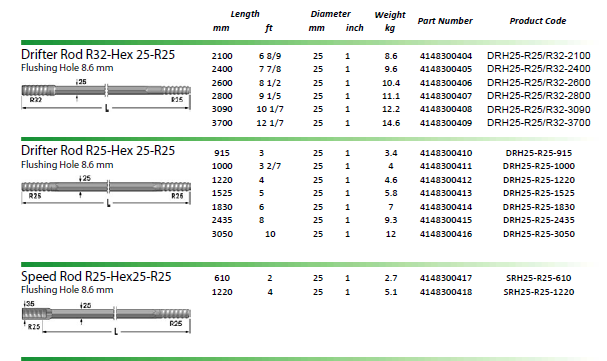Click the Part Number column header

pyautogui.click(x=445, y=21)
